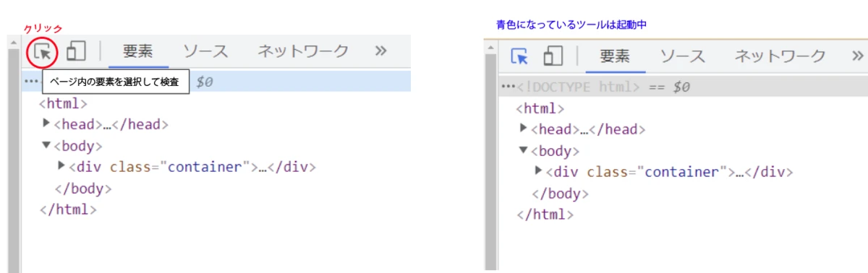Toggle device toolbar icon in right panel
Screen dimensions: 868x273
[x=553, y=56]
